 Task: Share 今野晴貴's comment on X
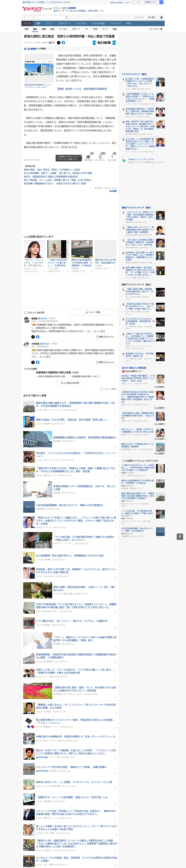[33, 362]
